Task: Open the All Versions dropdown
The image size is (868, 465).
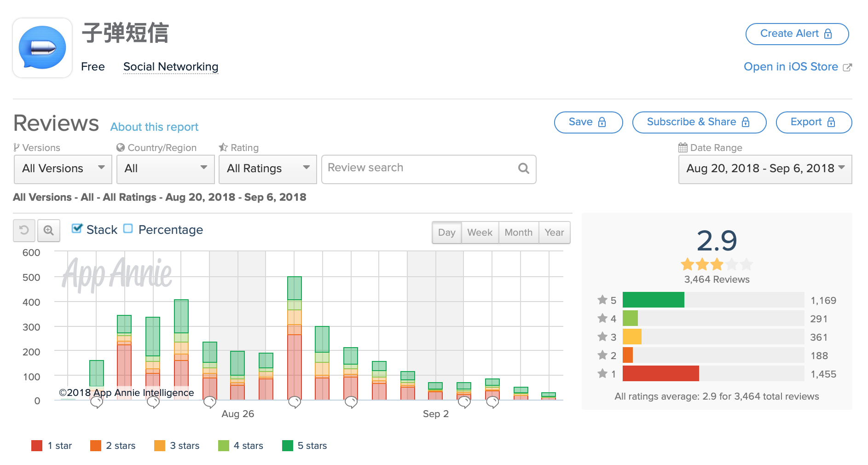Action: [63, 169]
